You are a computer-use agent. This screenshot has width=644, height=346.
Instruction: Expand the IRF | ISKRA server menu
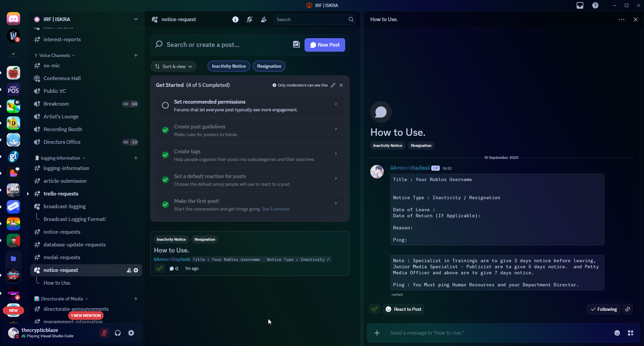coord(136,19)
